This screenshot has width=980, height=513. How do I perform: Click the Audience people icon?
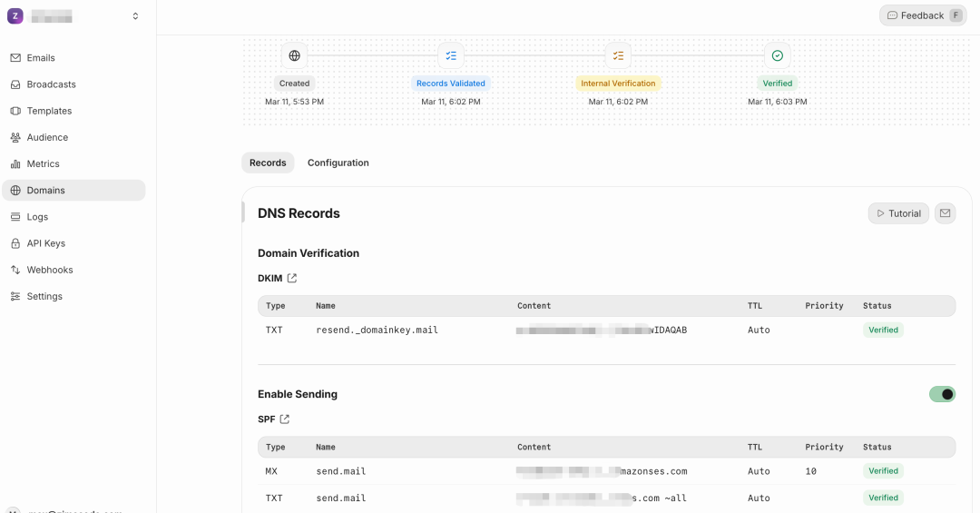[x=15, y=137]
